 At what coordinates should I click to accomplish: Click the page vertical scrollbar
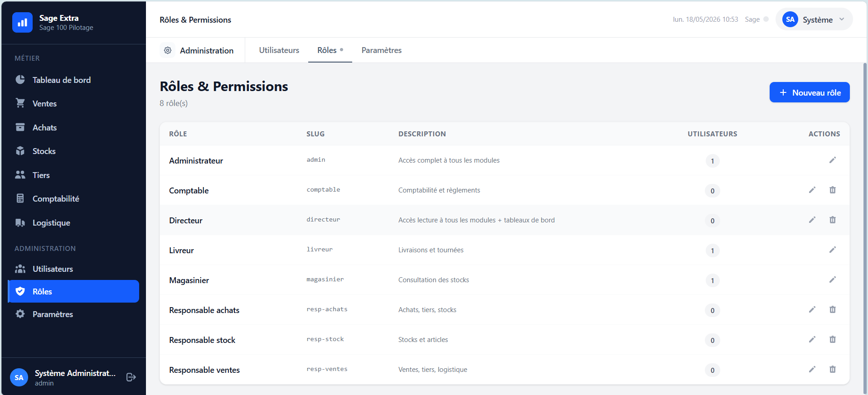(865, 229)
